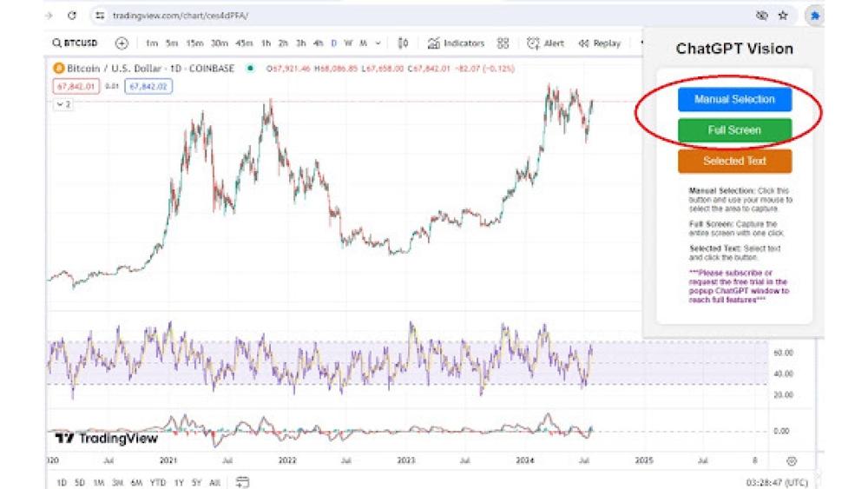Bookmark this page with the star icon
This screenshot has height=489, width=868.
[783, 16]
